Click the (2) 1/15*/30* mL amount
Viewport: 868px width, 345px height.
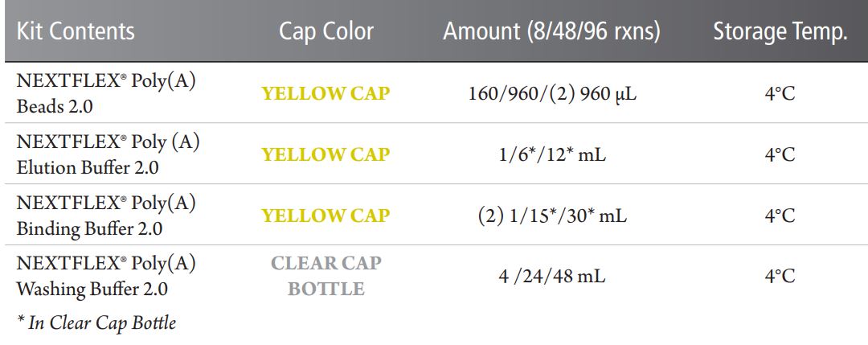pos(552,216)
